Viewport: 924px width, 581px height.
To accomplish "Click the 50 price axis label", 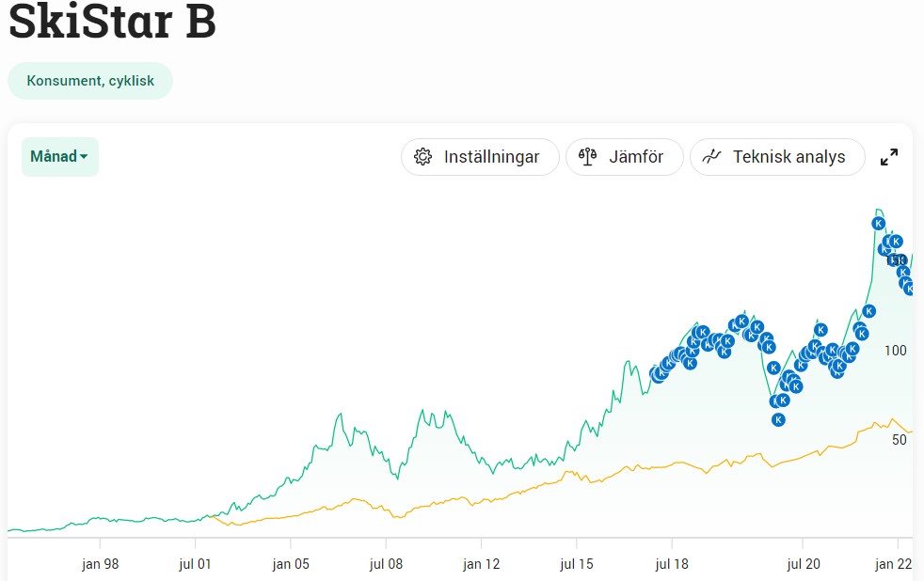I will pos(899,440).
